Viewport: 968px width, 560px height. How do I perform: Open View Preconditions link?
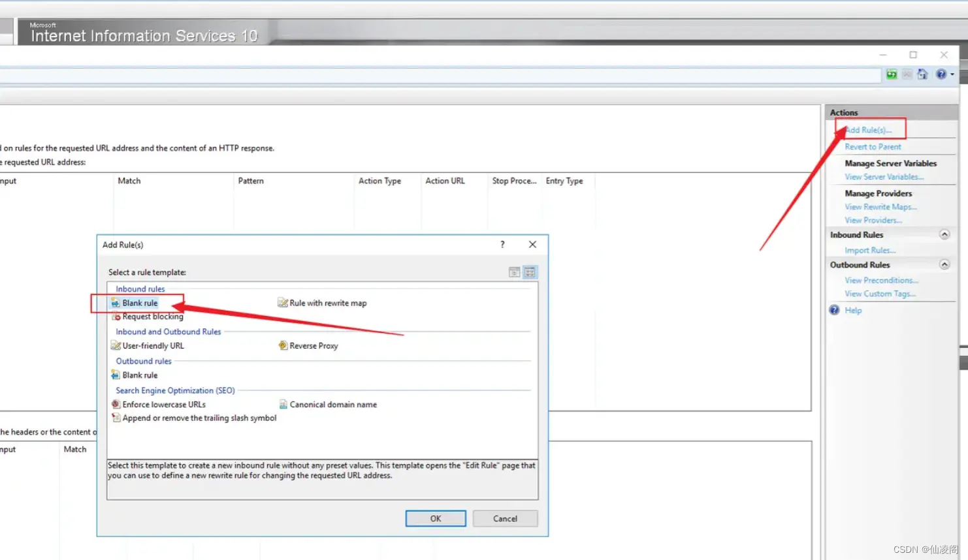point(882,281)
